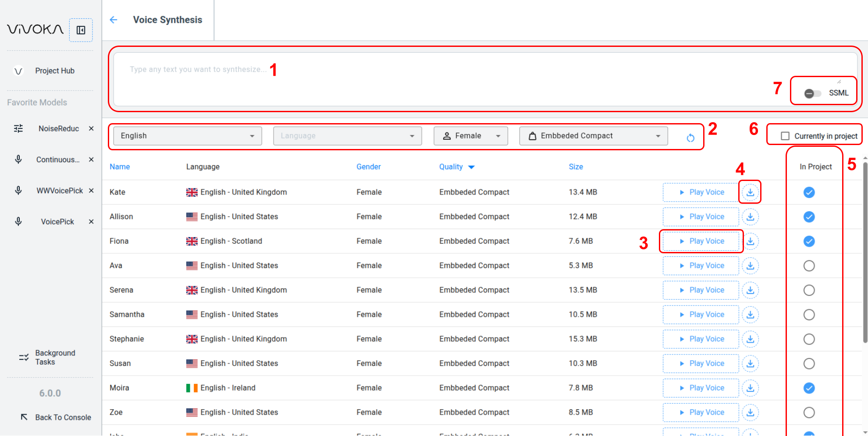Expand the Female gender filter dropdown
The height and width of the screenshot is (436, 868).
tap(470, 136)
